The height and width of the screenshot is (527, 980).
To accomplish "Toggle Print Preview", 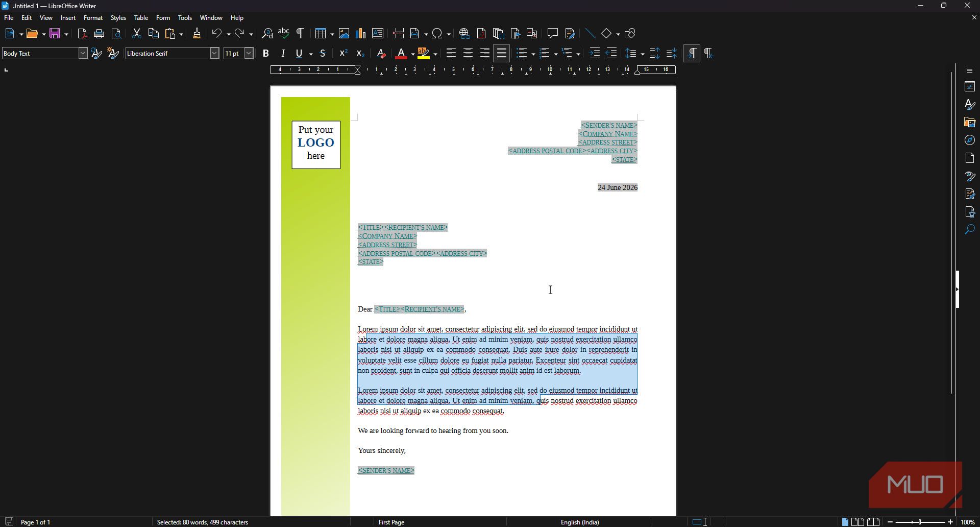I will pos(116,34).
